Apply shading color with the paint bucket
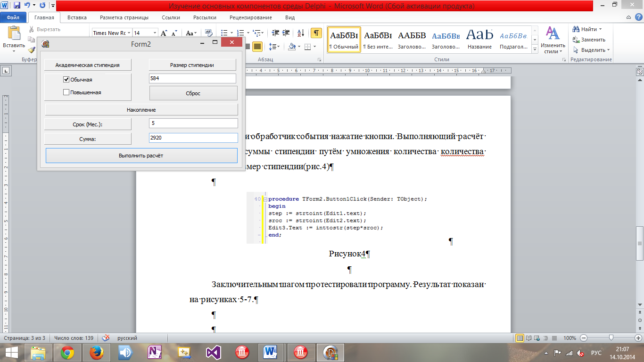The width and height of the screenshot is (644, 362). [x=292, y=46]
